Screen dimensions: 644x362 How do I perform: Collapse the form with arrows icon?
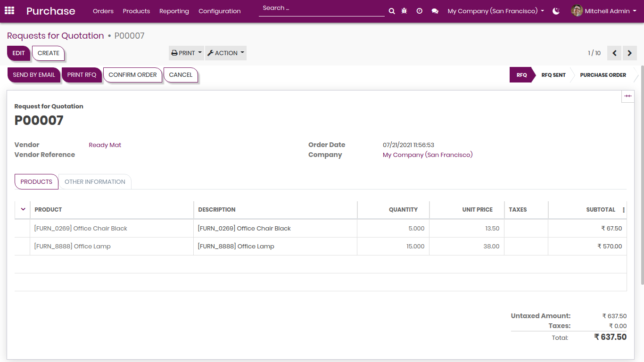click(x=627, y=96)
